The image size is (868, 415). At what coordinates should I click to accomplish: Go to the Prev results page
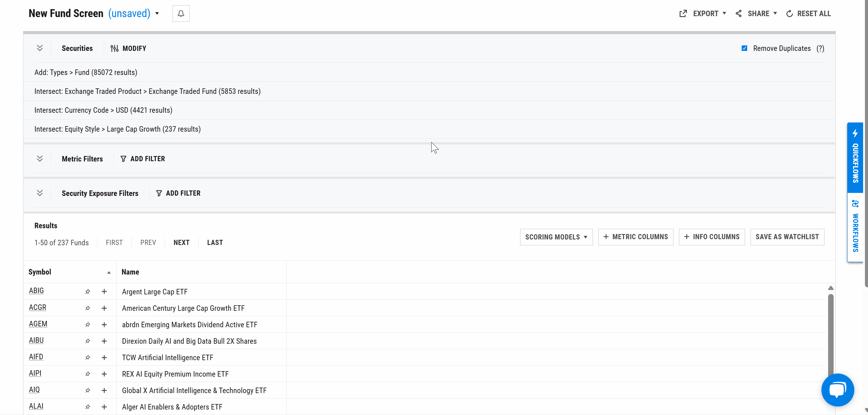148,243
